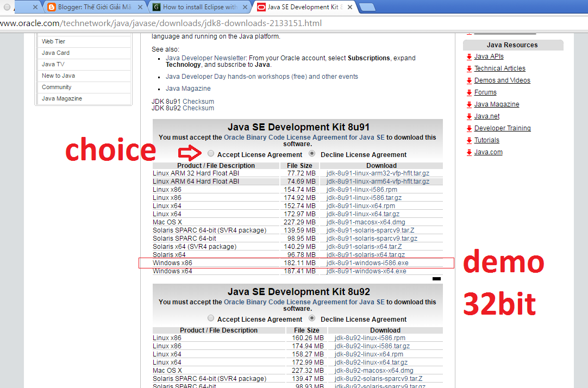Image resolution: width=588 pixels, height=388 pixels.
Task: Open a new browser tab
Action: pos(367,7)
